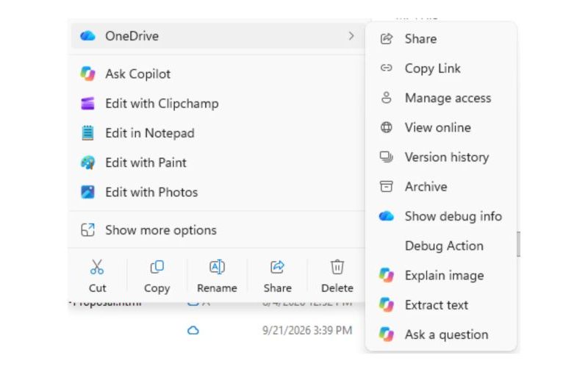588x372 pixels.
Task: Click the Manage access person icon
Action: point(387,98)
